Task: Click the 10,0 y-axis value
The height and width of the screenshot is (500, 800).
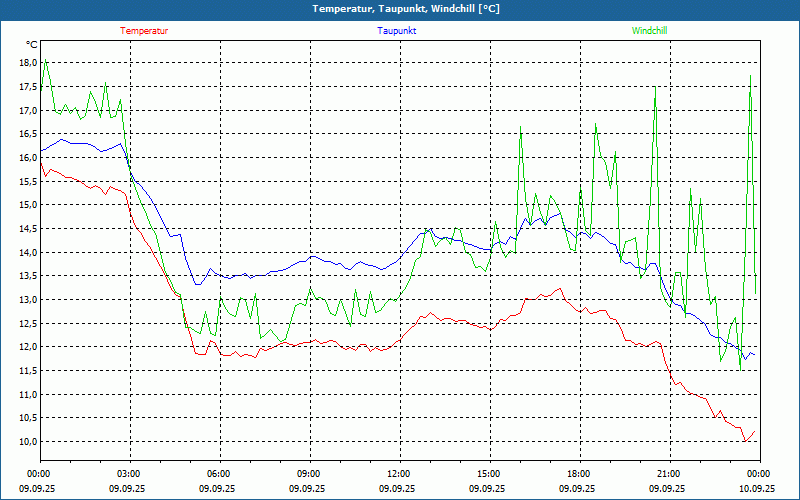Action: click(x=29, y=442)
